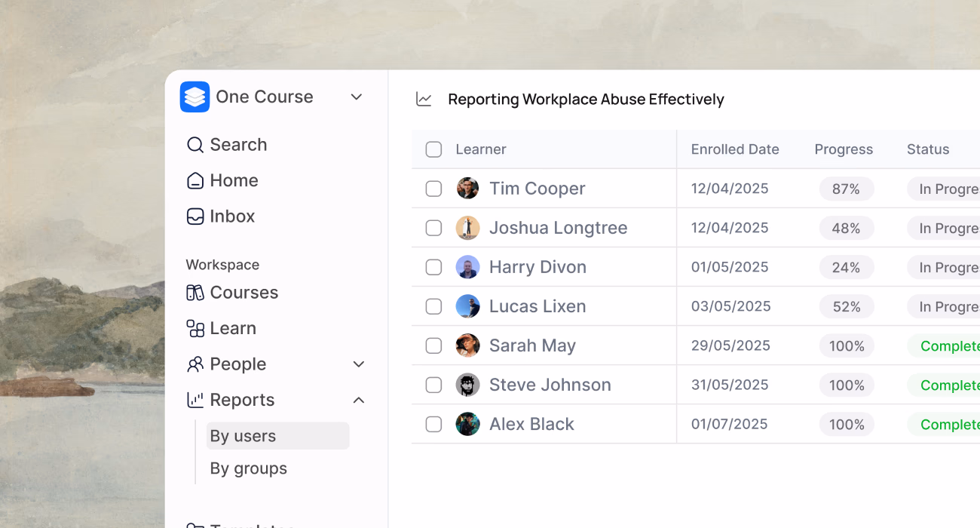This screenshot has height=528, width=980.
Task: Collapse the Reports section chevron
Action: 359,400
